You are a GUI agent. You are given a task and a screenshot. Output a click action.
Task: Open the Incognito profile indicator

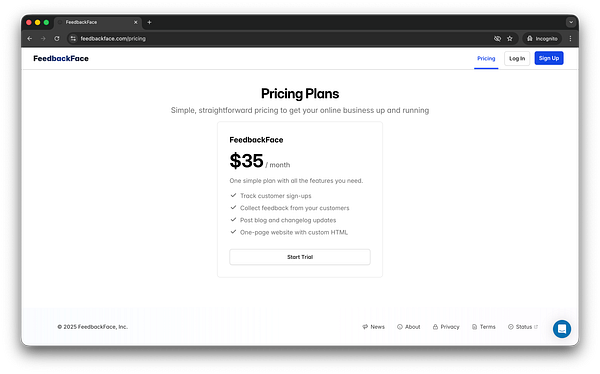pyautogui.click(x=542, y=39)
